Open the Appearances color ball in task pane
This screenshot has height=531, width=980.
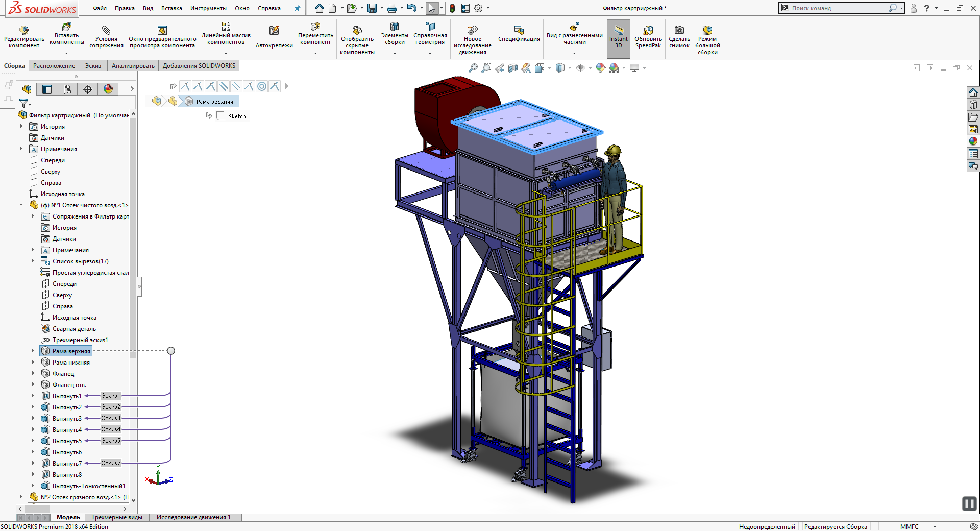point(973,141)
